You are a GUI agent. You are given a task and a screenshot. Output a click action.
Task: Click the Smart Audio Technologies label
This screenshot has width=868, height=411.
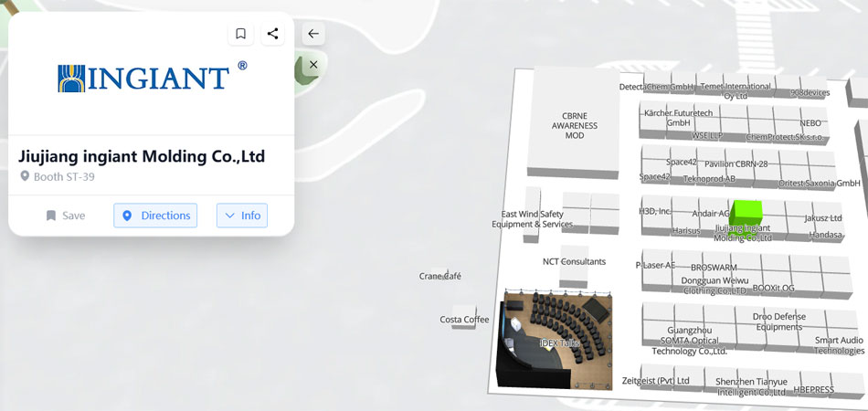pos(839,346)
